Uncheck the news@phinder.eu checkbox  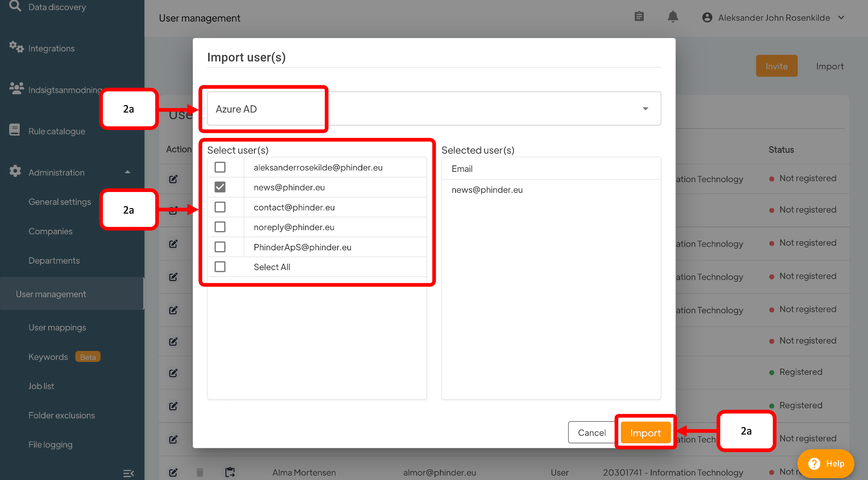(x=220, y=187)
